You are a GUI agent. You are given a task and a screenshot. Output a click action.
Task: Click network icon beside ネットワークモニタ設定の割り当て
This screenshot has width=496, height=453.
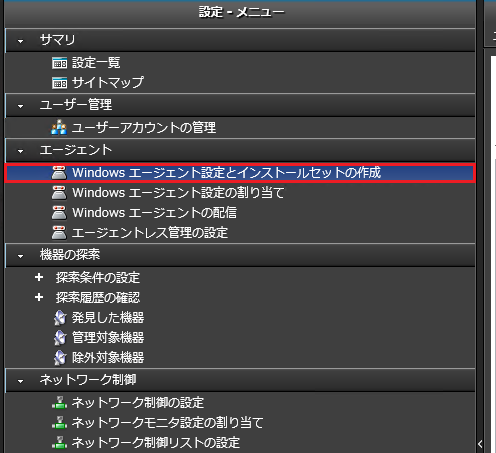pyautogui.click(x=59, y=422)
